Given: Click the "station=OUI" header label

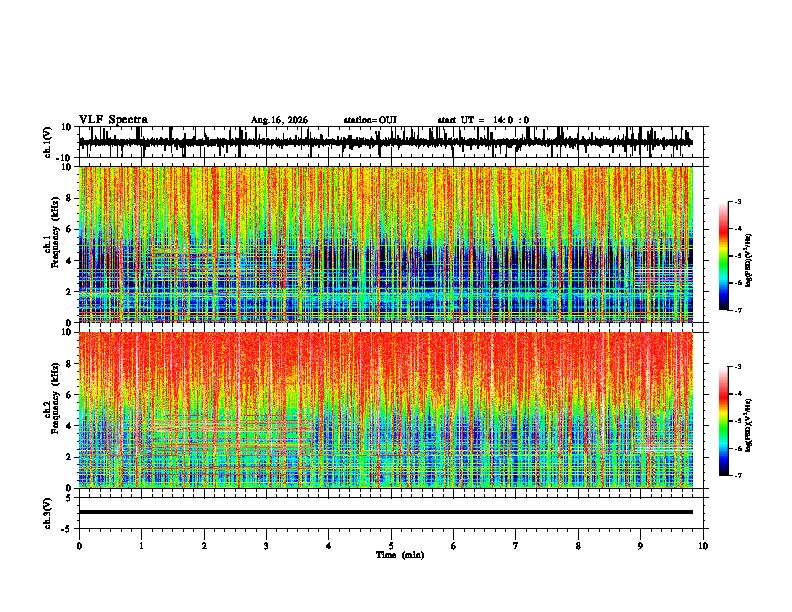Looking at the screenshot, I should coord(370,120).
